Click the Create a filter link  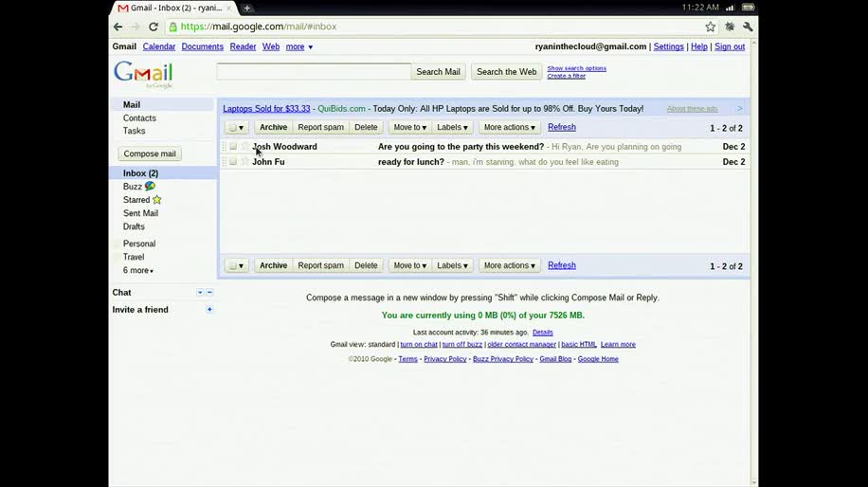coord(567,76)
